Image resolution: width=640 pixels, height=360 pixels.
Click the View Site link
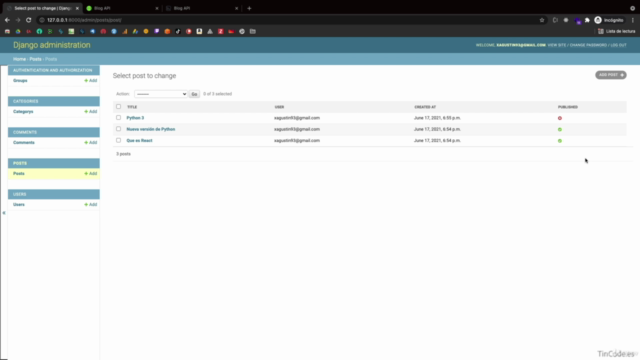click(557, 45)
